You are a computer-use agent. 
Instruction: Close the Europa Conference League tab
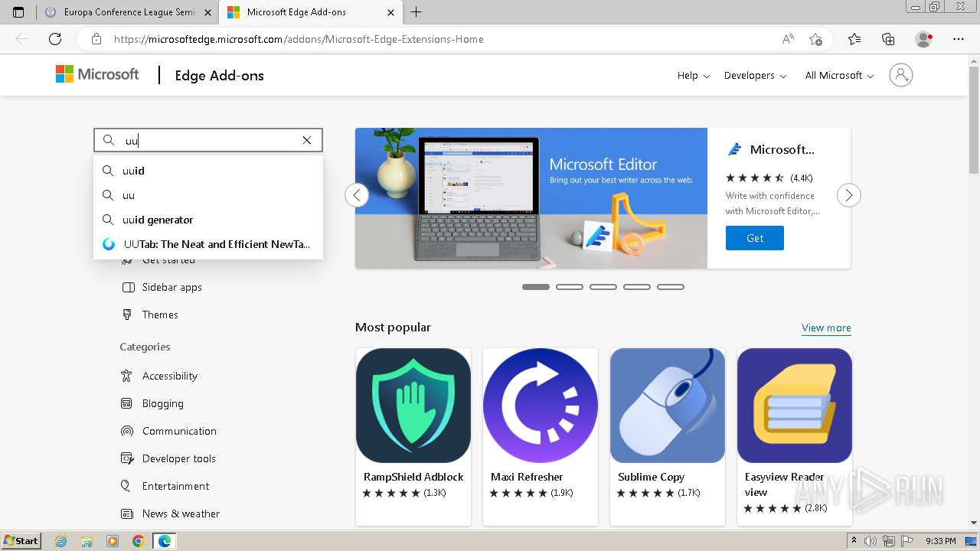point(207,12)
